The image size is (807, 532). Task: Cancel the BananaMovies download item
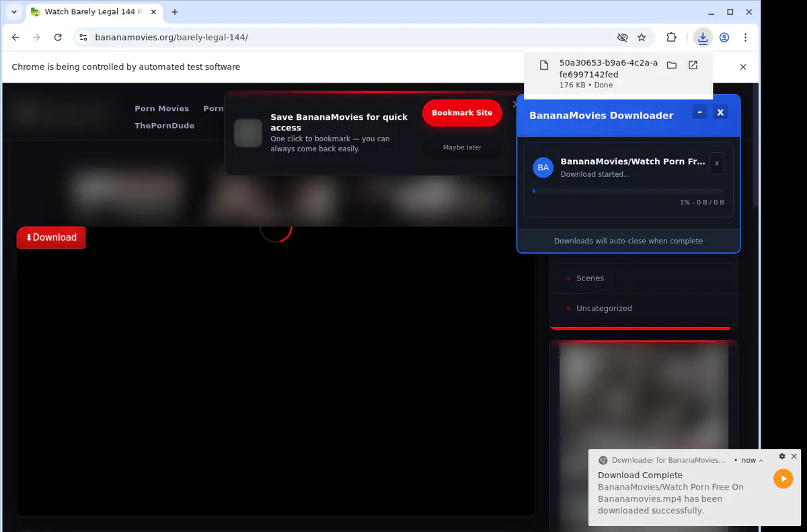[x=717, y=163]
